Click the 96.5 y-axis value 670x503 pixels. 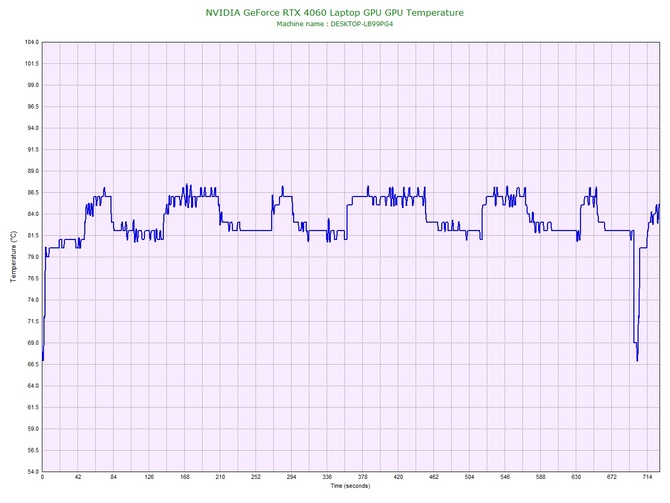(32, 107)
